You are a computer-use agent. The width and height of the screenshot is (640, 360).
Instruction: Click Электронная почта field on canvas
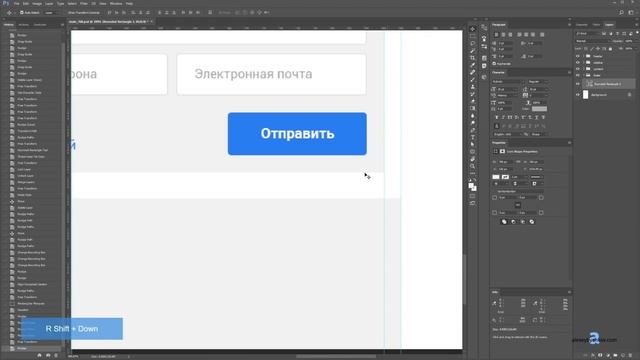pyautogui.click(x=271, y=74)
